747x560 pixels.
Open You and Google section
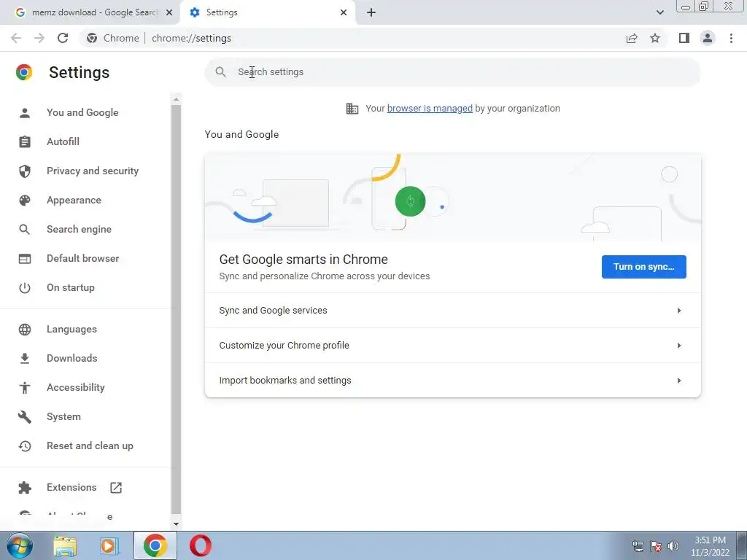[x=82, y=112]
